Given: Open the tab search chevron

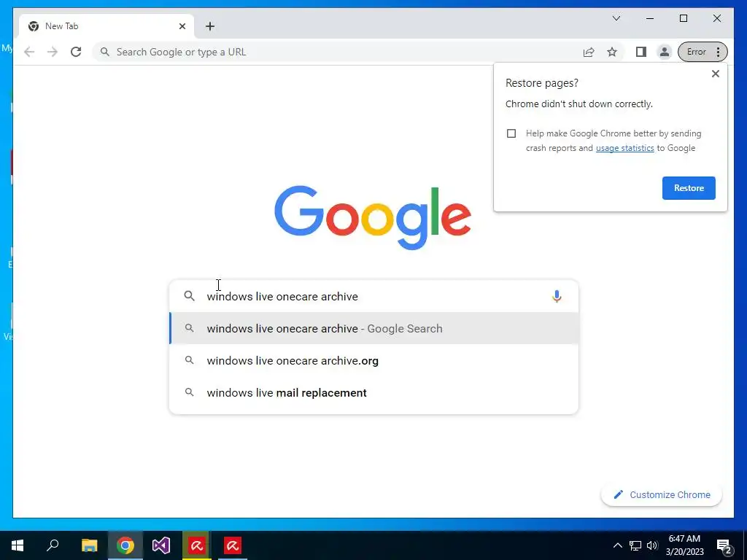Looking at the screenshot, I should 616,18.
